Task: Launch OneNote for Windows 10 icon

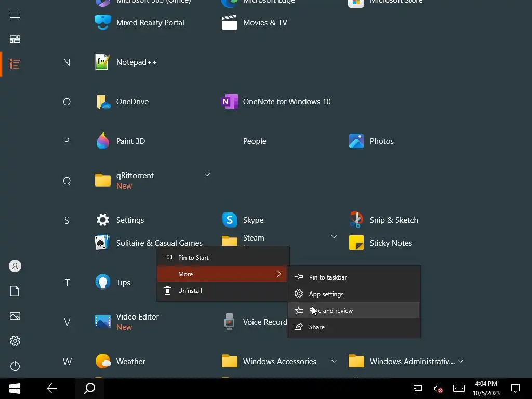Action: coord(229,102)
